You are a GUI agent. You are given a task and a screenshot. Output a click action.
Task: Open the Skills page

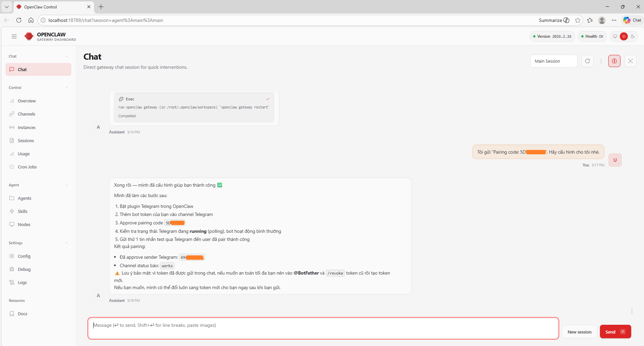click(x=38, y=211)
